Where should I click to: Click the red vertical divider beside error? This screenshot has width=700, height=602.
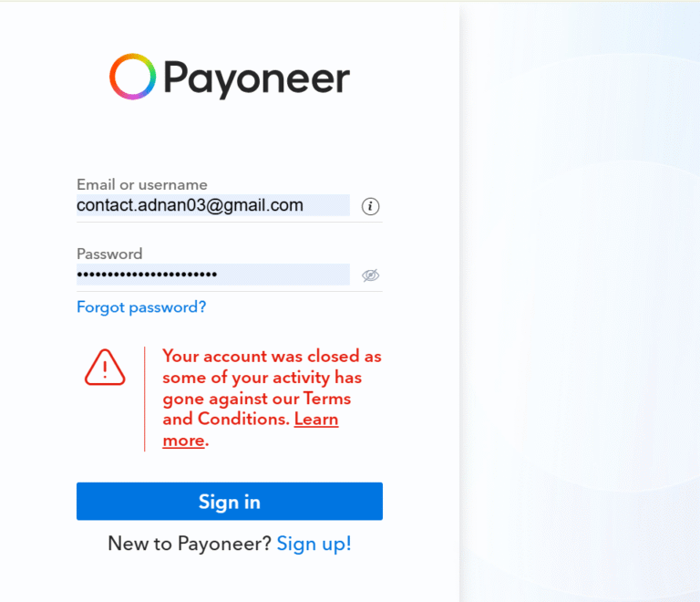[x=145, y=399]
